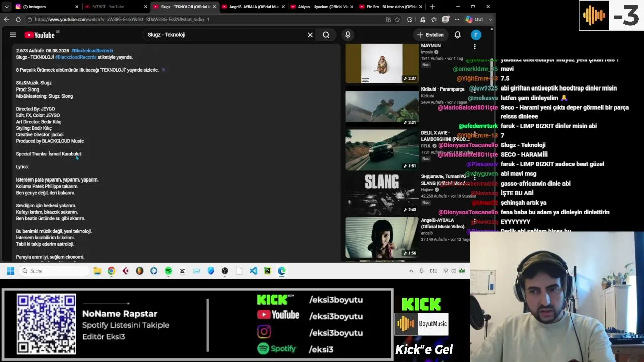Image resolution: width=644 pixels, height=362 pixels.
Task: Open the YouTube account avatar menu
Action: point(476,35)
